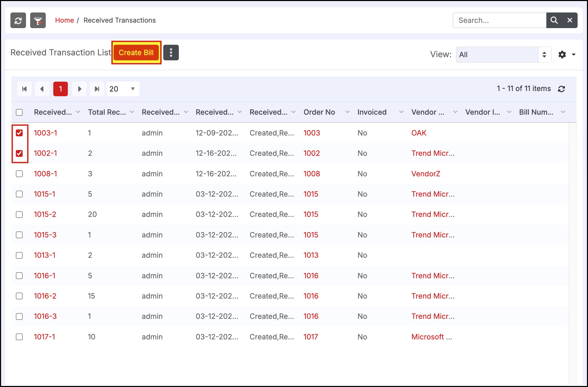Check the checkbox for row 1013-1
588x387 pixels.
(x=19, y=255)
